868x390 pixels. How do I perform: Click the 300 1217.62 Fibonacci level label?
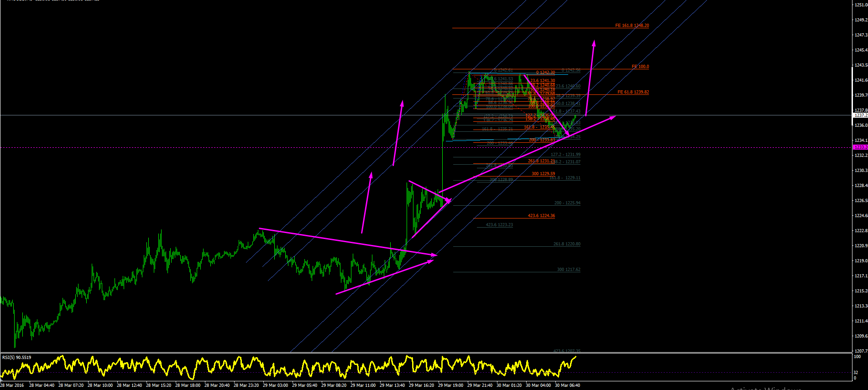[569, 270]
